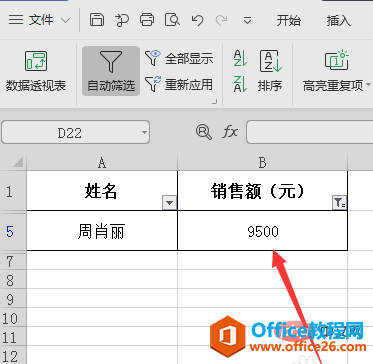Open the PivotTable (数据透视表) tool
The height and width of the screenshot is (364, 373).
(x=36, y=71)
